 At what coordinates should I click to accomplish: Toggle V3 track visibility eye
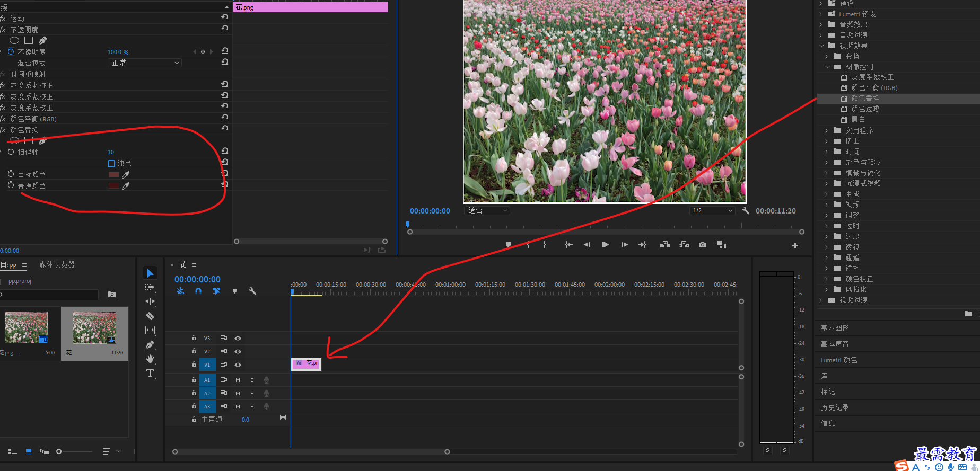(238, 338)
